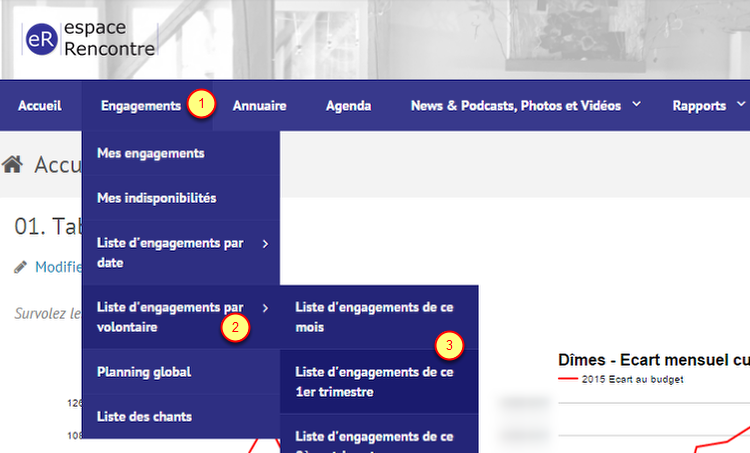The height and width of the screenshot is (453, 750).
Task: Go to Annuaire in the navigation bar
Action: coord(259,106)
